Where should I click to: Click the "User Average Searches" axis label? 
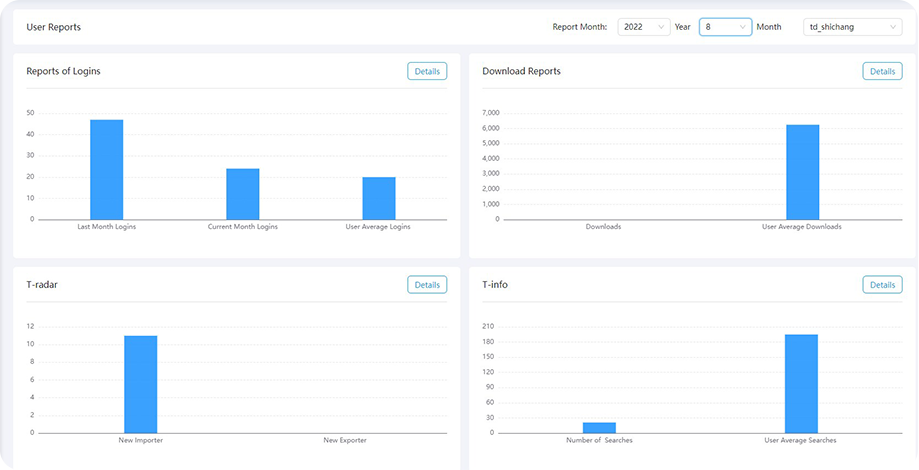801,440
